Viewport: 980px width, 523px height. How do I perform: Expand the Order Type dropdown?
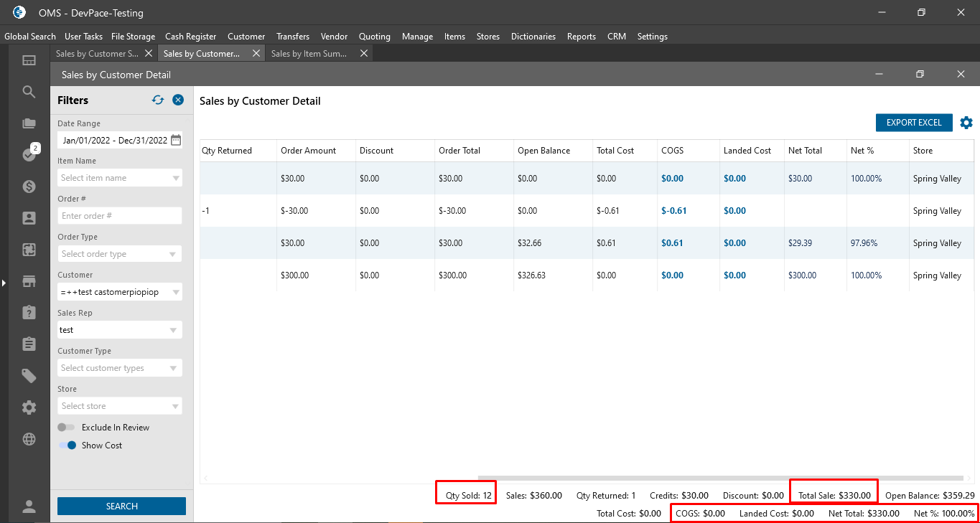(119, 254)
